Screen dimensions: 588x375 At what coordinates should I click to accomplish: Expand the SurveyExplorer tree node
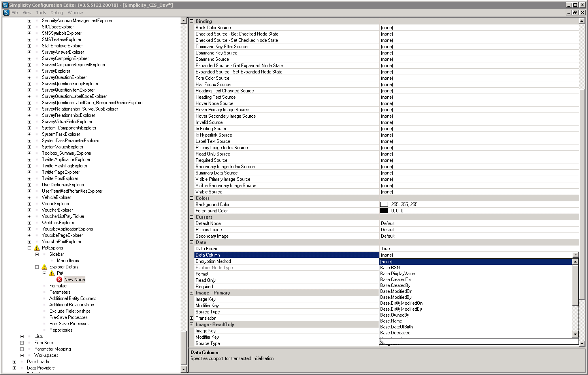pos(29,71)
